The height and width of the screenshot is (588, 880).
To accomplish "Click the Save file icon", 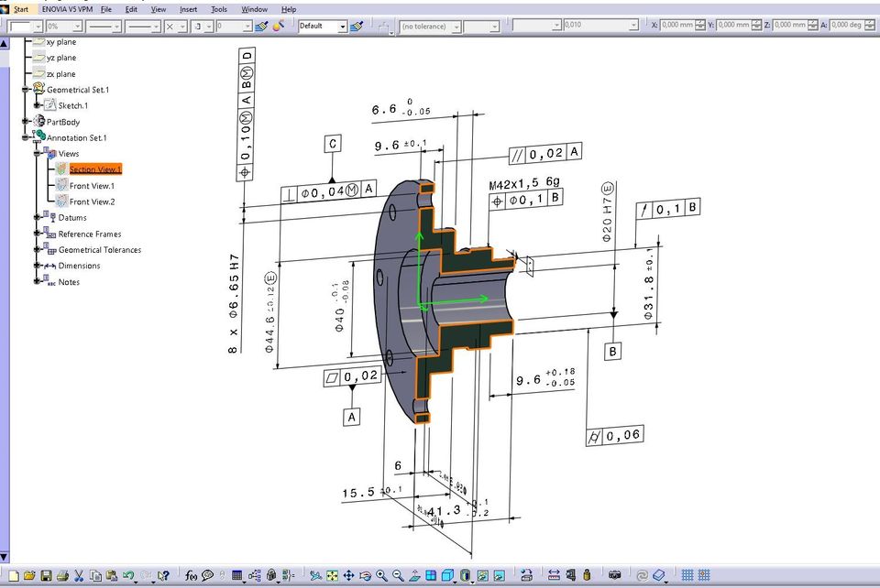I will coord(46,575).
